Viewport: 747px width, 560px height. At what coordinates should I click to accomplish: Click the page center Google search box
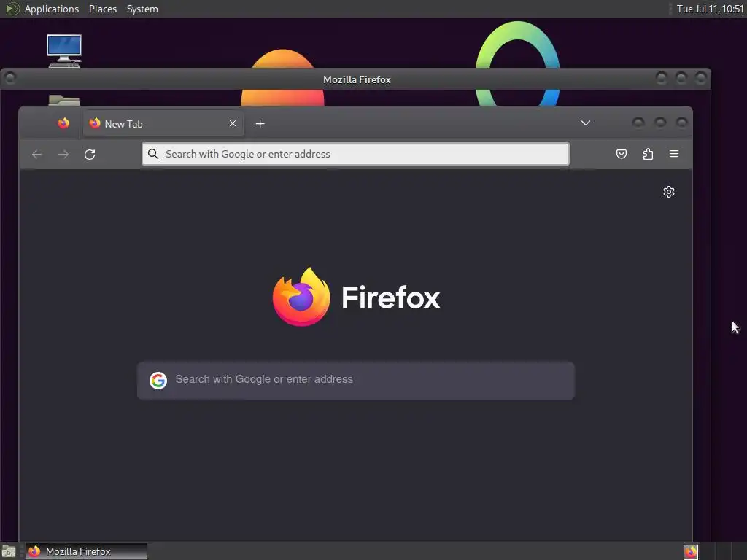pos(356,380)
